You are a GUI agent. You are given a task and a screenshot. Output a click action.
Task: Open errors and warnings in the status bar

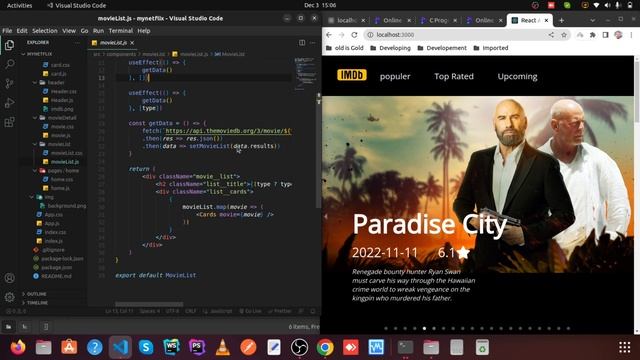tap(16, 311)
